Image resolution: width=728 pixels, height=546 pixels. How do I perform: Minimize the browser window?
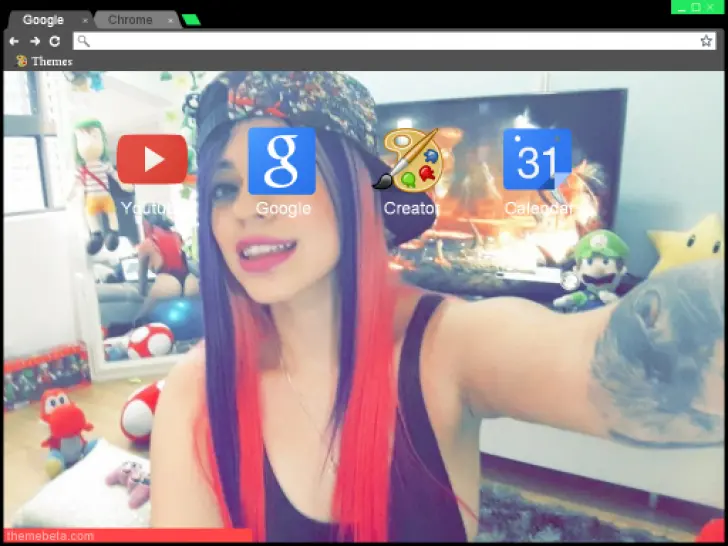681,7
